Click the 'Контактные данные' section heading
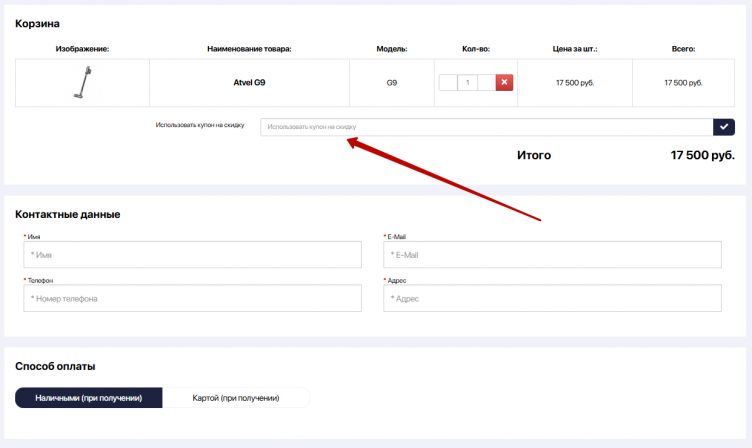 68,214
